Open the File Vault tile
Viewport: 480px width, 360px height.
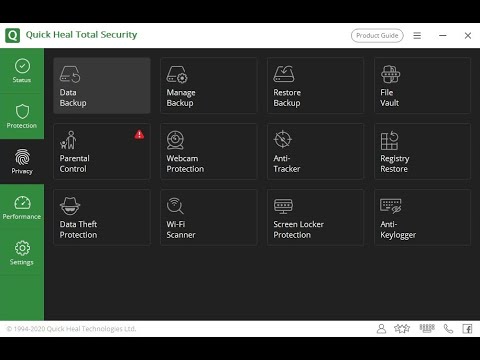point(422,85)
